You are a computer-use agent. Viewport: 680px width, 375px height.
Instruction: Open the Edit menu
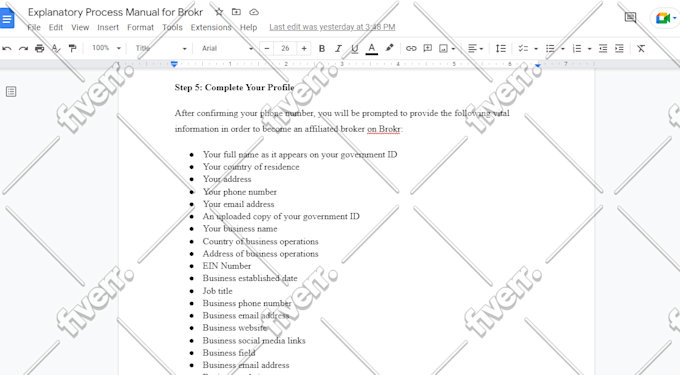56,27
